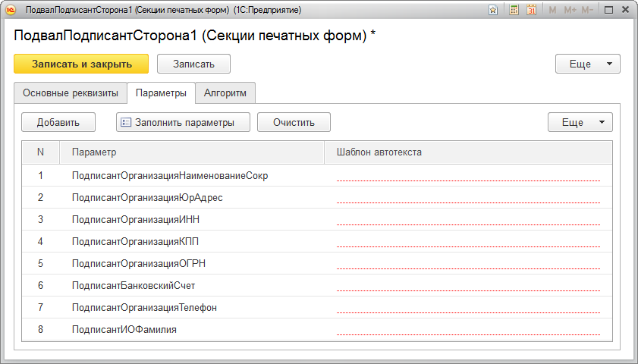This screenshot has width=638, height=364.
Task: Click the Записать и закрыть button
Action: pos(81,64)
